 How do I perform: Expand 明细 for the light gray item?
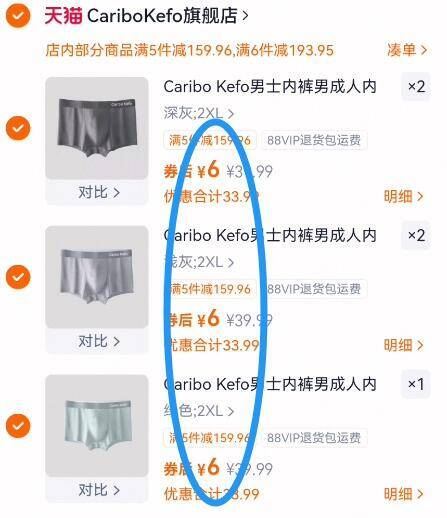404,345
